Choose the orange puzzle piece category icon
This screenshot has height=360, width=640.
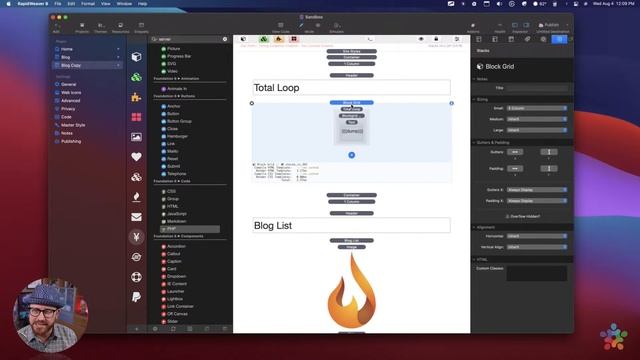coord(136,97)
